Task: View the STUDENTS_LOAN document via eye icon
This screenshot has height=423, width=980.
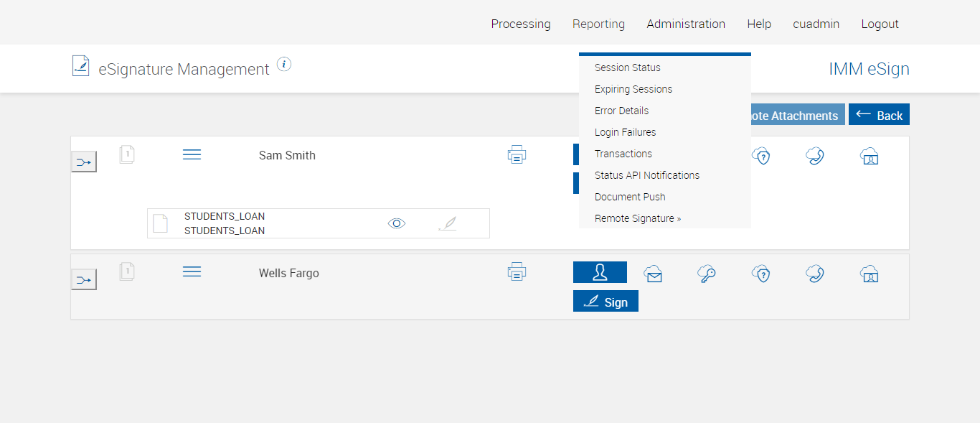Action: 397,223
